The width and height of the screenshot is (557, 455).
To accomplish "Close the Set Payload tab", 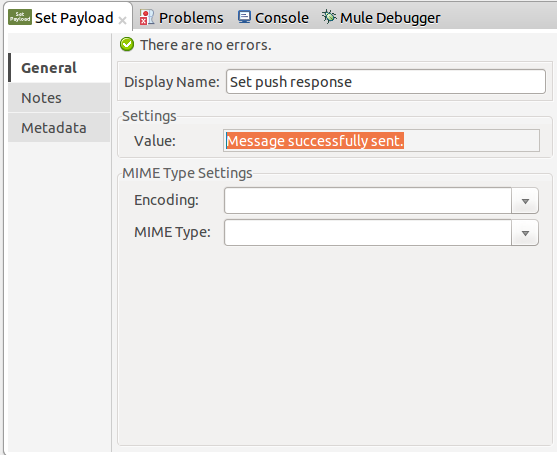I will pyautogui.click(x=122, y=21).
